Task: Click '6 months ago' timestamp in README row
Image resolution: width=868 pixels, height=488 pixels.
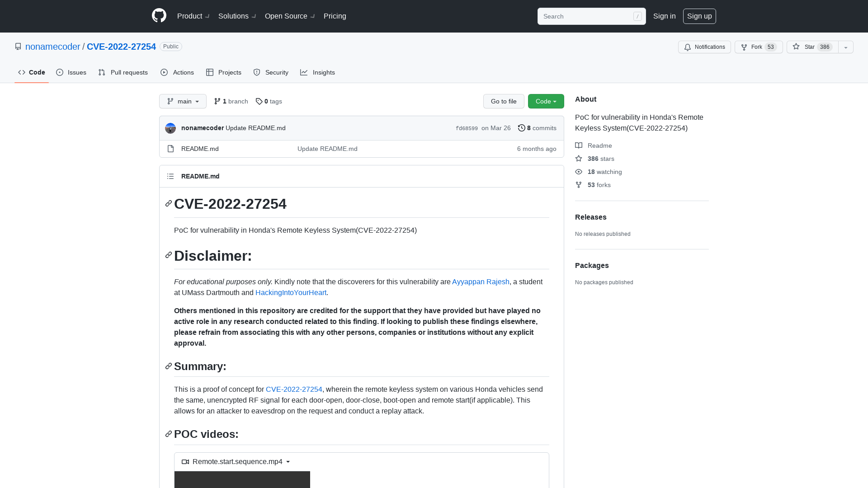Action: click(x=537, y=149)
